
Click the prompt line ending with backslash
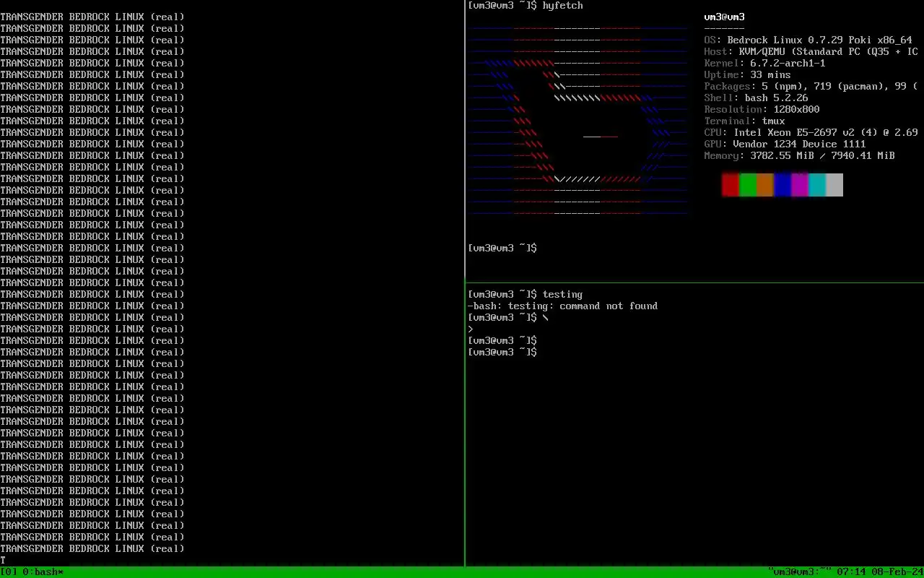508,318
